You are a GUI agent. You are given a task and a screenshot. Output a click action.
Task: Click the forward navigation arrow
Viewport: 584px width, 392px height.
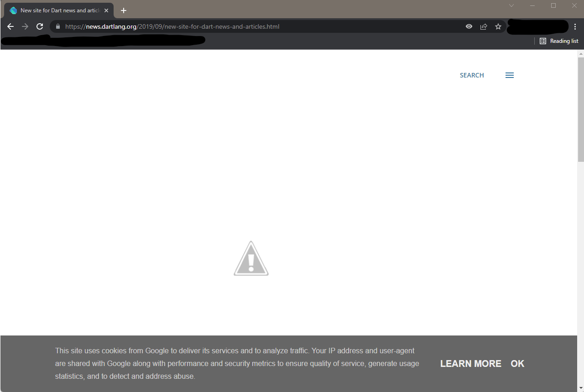pos(25,26)
